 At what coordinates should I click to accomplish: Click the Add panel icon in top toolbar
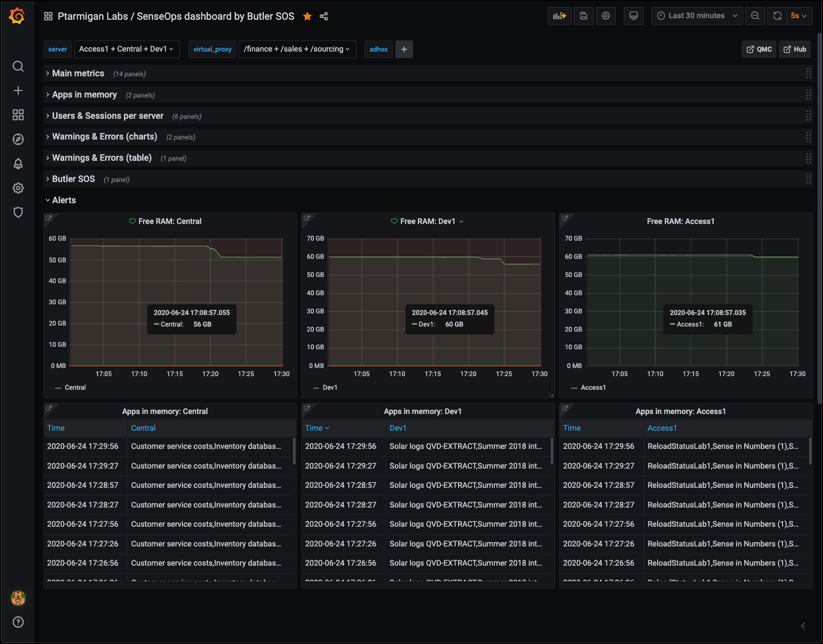[x=559, y=16]
